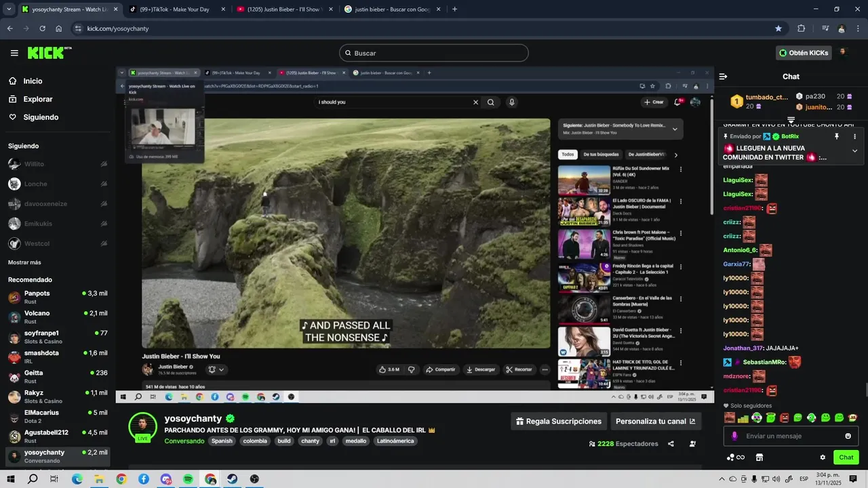This screenshot has width=868, height=488.
Task: Click the Spanish tag chip
Action: click(222, 441)
